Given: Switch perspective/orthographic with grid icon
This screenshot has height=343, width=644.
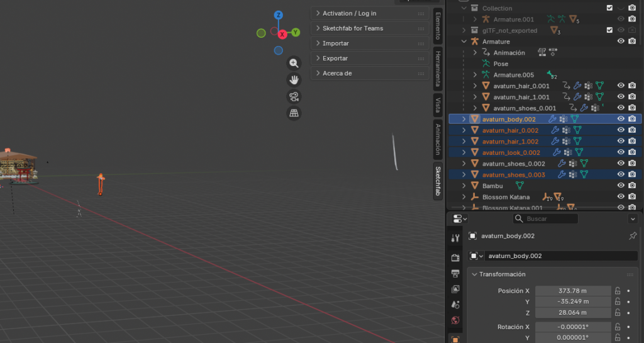Looking at the screenshot, I should click(294, 113).
